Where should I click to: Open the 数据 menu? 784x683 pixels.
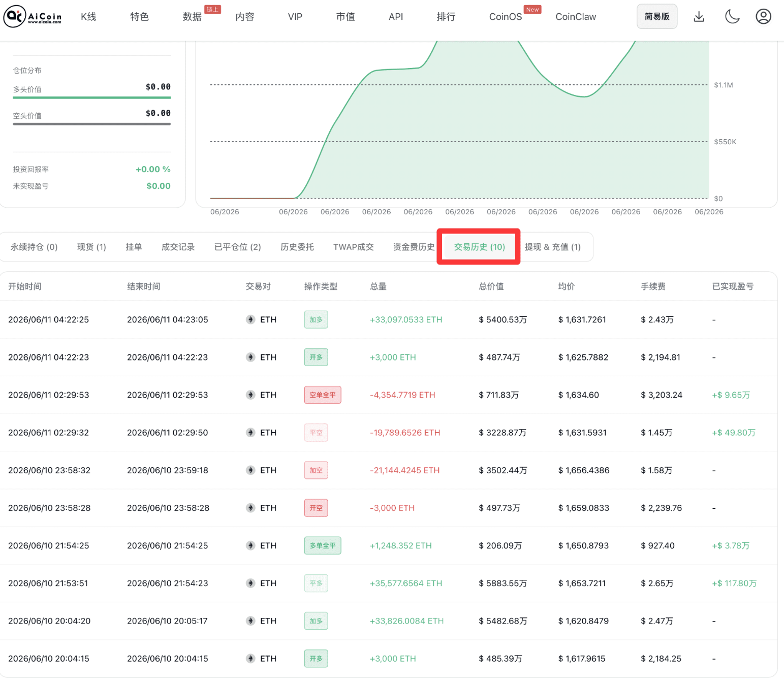point(192,17)
